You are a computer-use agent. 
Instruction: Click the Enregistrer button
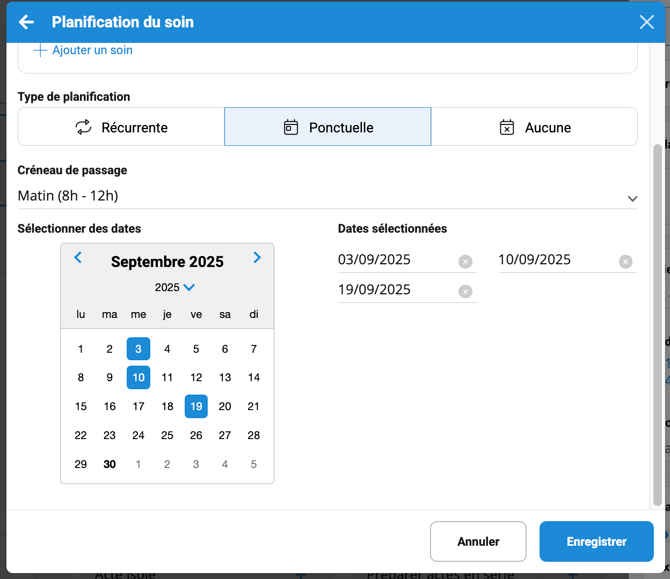click(596, 542)
